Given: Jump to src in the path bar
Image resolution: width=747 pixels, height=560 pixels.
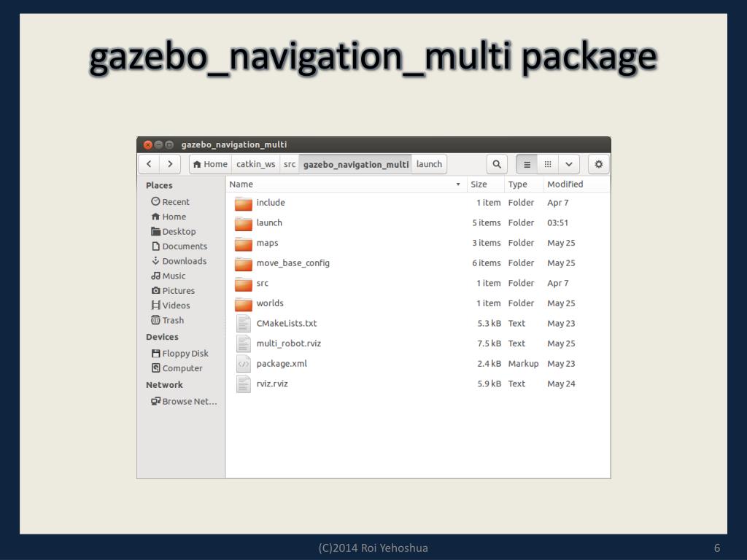Looking at the screenshot, I should [x=290, y=164].
